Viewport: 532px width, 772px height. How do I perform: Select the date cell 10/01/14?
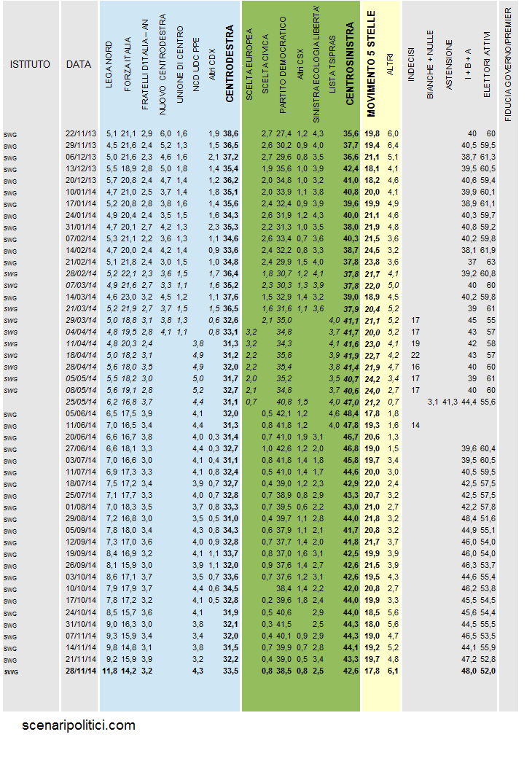pyautogui.click(x=81, y=192)
